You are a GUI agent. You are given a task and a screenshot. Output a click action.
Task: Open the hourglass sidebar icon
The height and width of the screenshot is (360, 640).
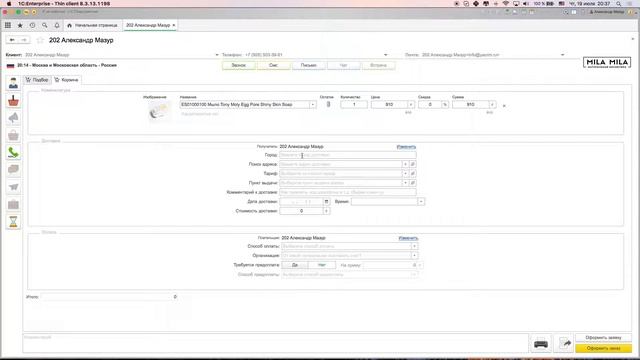click(13, 222)
